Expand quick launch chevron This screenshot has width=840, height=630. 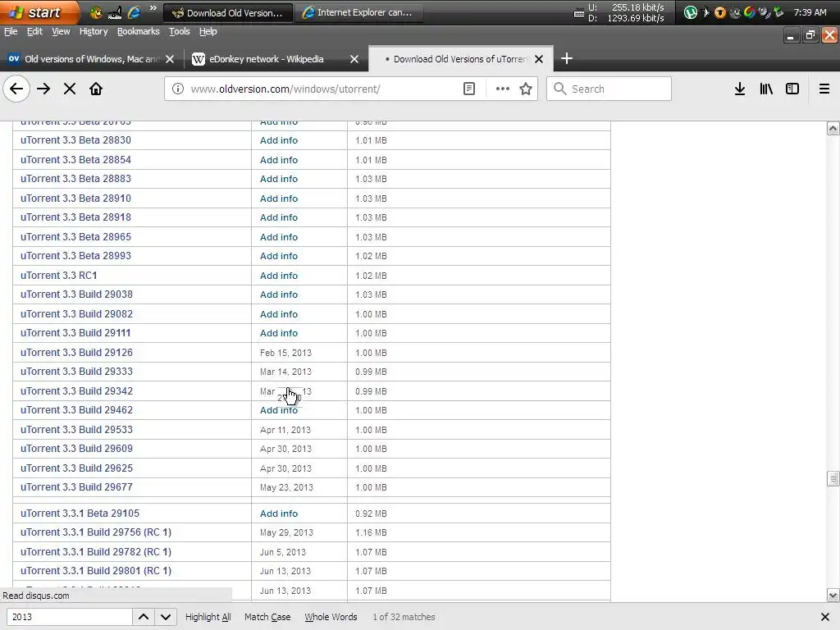tap(153, 8)
